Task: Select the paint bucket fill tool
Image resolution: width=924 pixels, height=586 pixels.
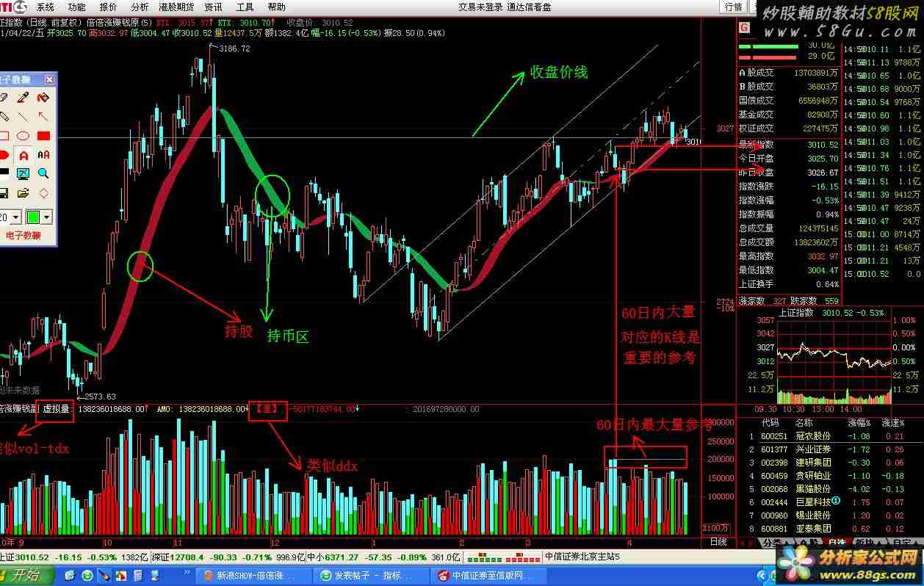Action: 43,98
